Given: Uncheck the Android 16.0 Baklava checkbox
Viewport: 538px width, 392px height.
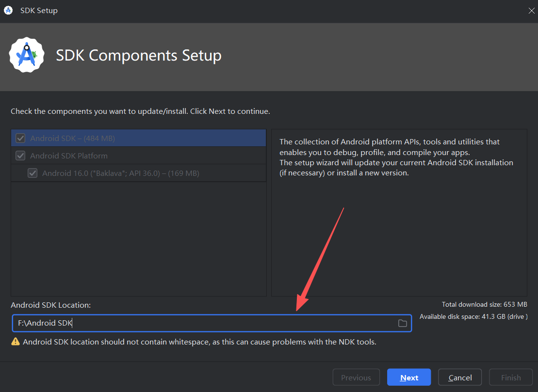Looking at the screenshot, I should 33,173.
